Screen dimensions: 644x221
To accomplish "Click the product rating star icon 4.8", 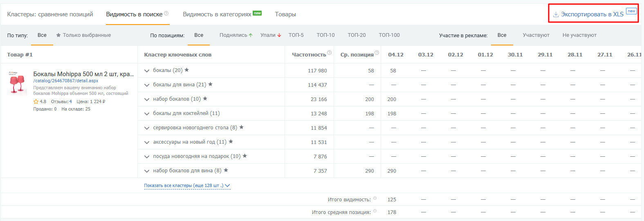I will point(36,101).
